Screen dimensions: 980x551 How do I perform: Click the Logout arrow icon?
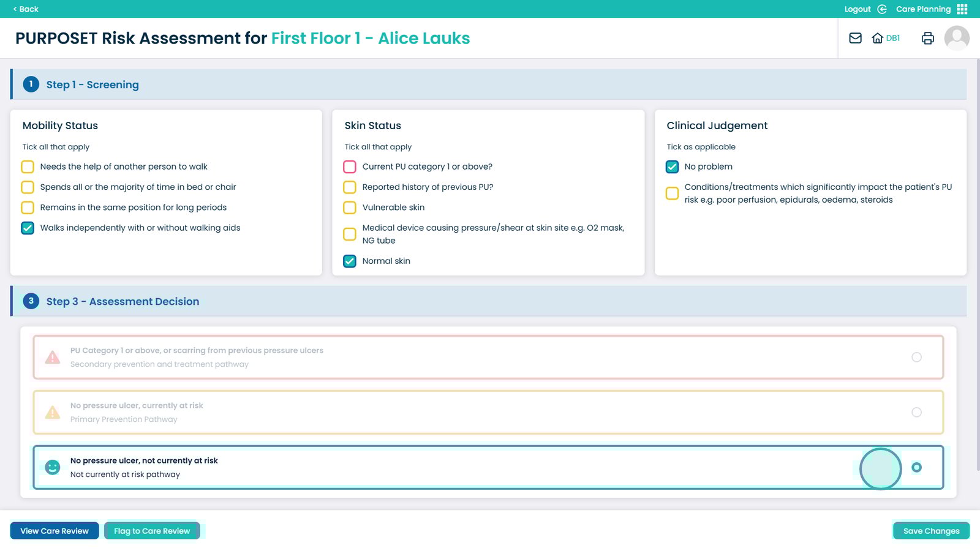point(882,9)
